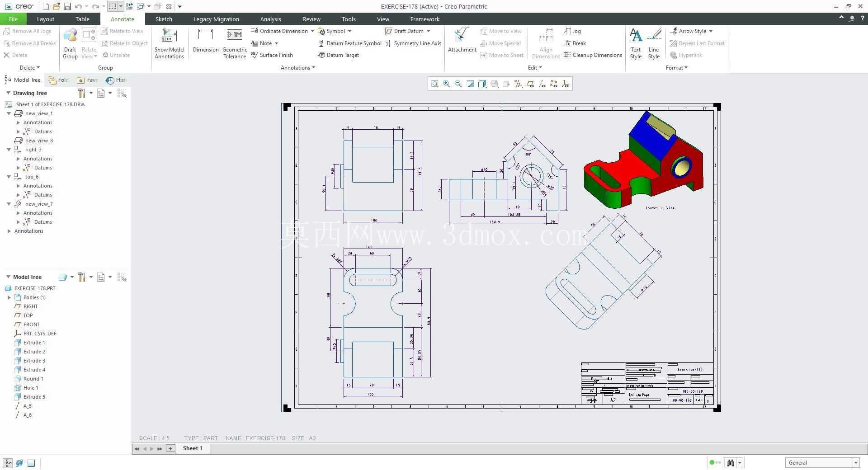Screen dimensions: 868x470
Task: Click Show Model Annotations tool
Action: (x=169, y=44)
